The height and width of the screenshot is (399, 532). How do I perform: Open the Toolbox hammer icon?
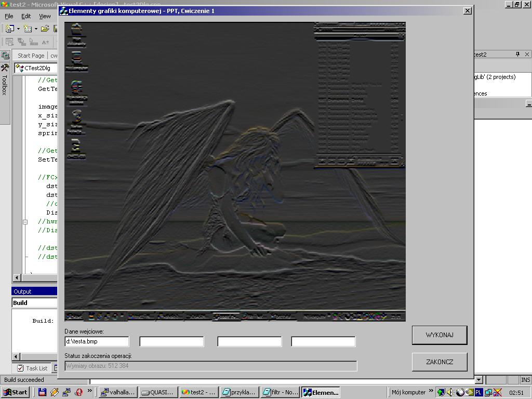pyautogui.click(x=5, y=68)
